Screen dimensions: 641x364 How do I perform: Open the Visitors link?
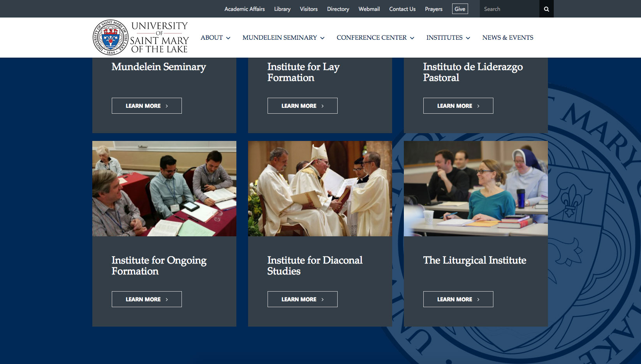309,9
